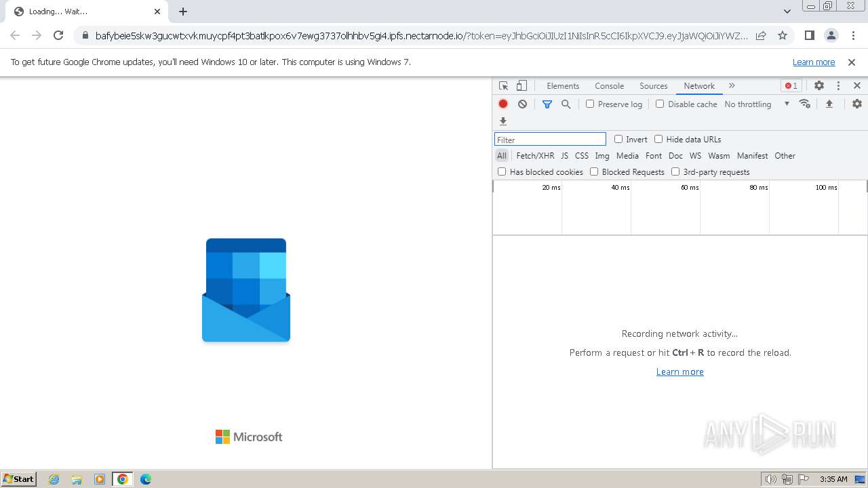Filter requests by Fetch/XHR
868x488 pixels.
535,156
